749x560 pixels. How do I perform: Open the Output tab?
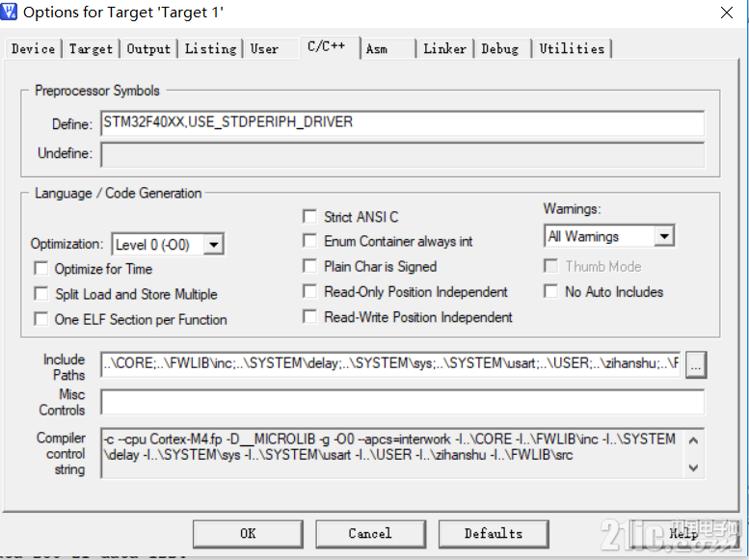tap(148, 49)
